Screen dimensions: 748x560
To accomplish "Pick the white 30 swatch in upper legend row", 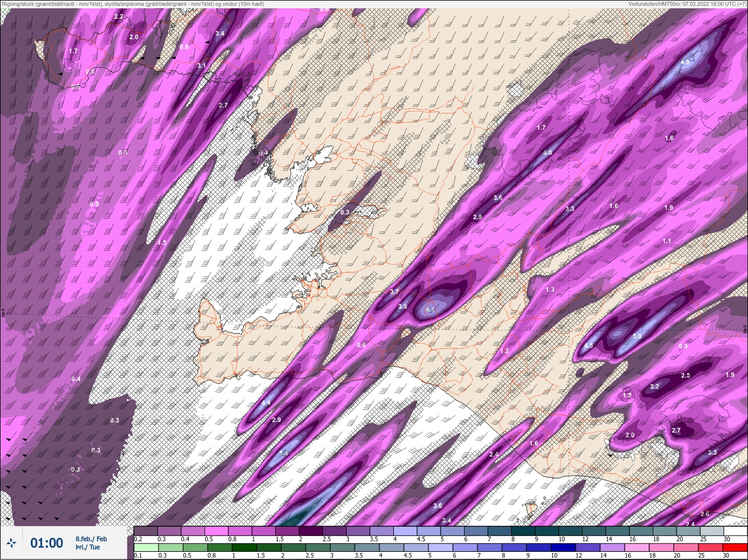I will [735, 531].
